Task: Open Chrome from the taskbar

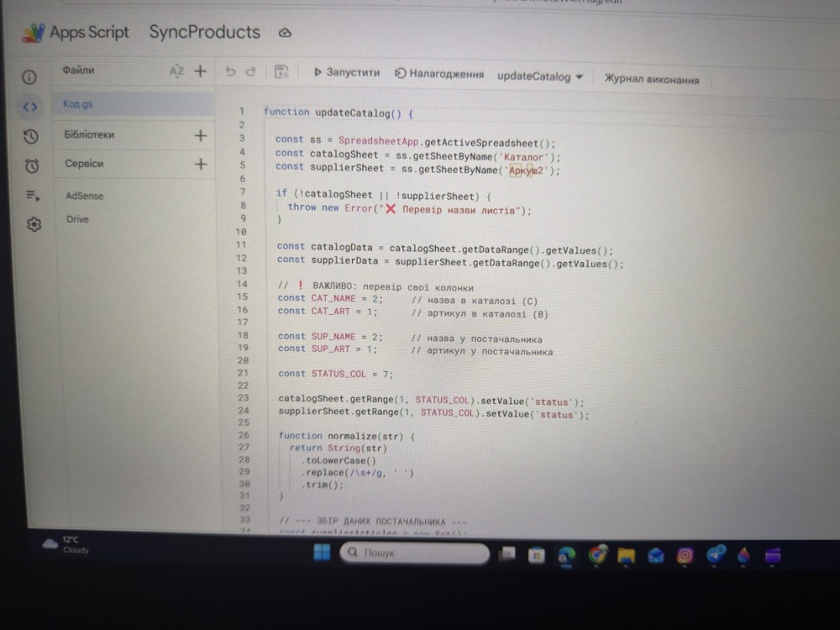Action: click(x=597, y=554)
